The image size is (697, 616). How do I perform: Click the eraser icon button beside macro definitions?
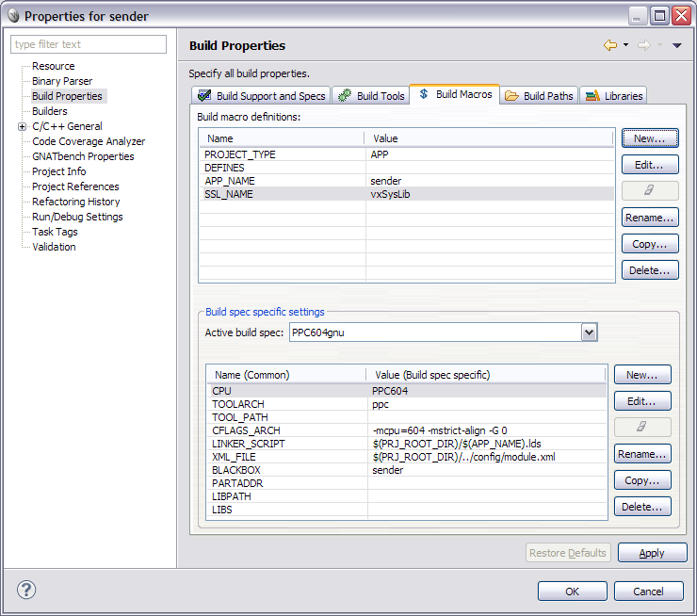click(650, 190)
